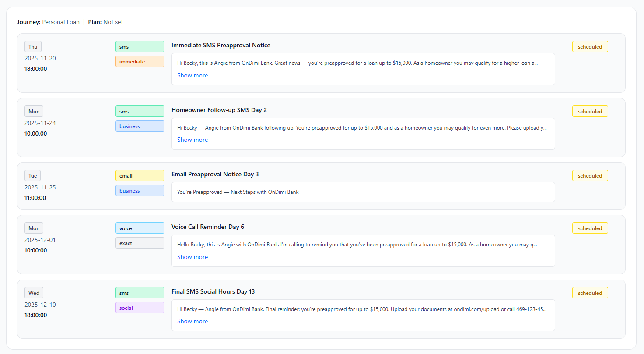Open the Email Preapproval Notice Day 3 title
644x354 pixels.
(x=215, y=174)
